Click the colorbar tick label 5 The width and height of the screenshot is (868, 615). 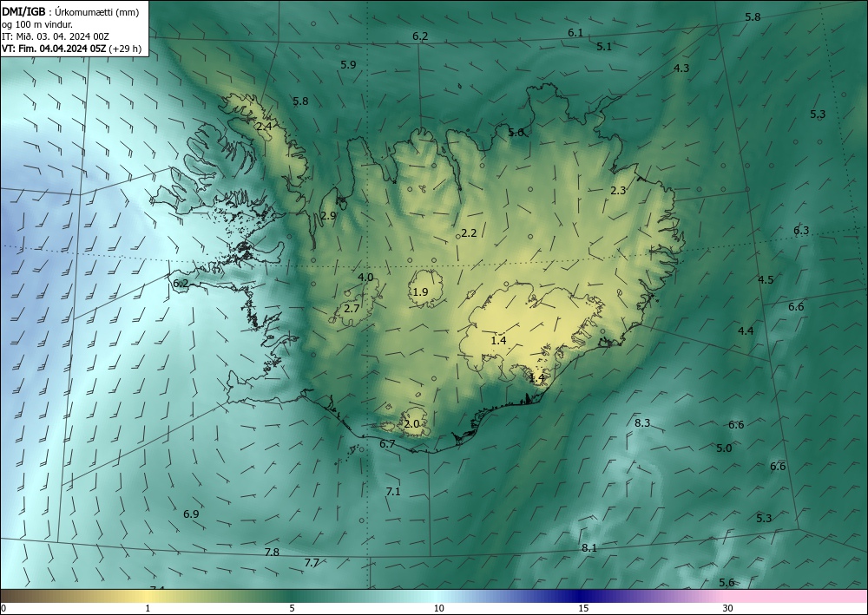point(292,608)
